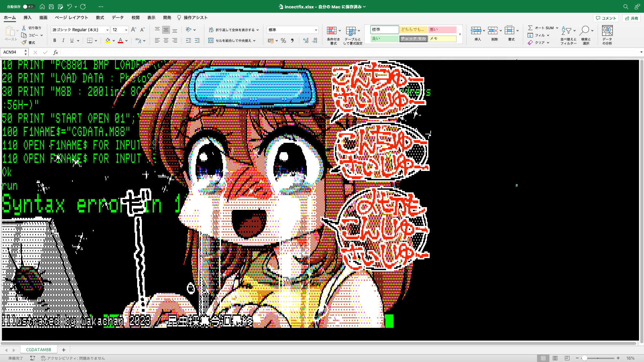Click Tell Me (操作アシスト) assistant

coord(193,17)
